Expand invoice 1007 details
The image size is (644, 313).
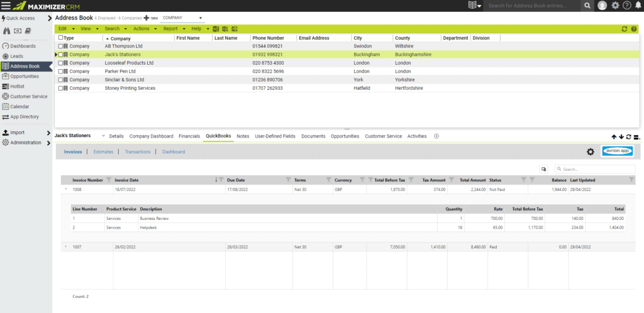(65, 247)
